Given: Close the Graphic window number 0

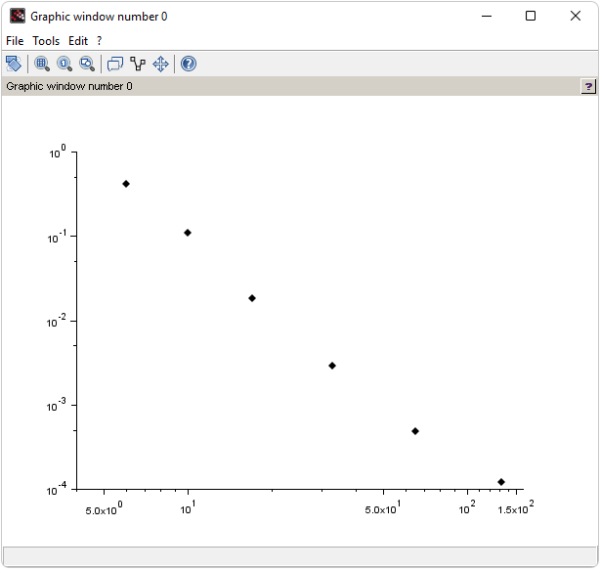Looking at the screenshot, I should coord(576,16).
